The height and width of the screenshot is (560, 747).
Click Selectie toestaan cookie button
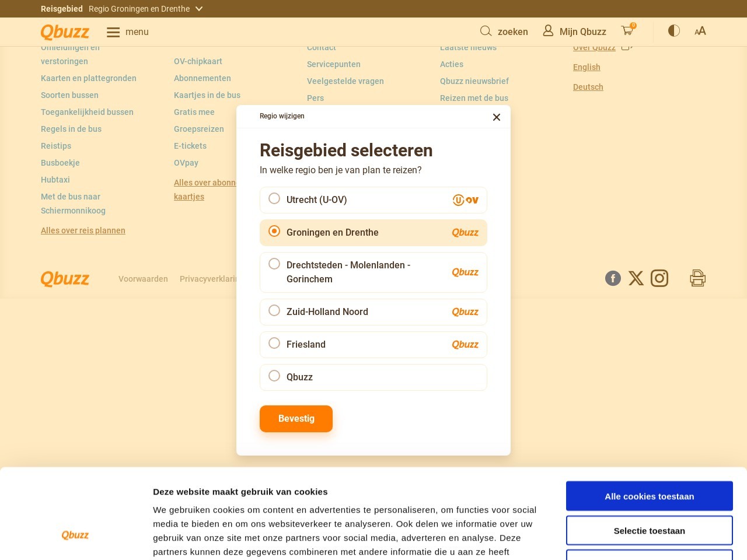point(650,531)
